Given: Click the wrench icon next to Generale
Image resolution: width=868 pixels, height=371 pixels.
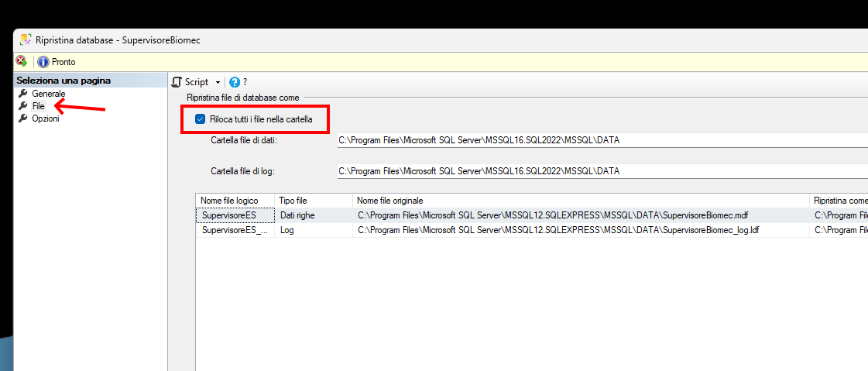Looking at the screenshot, I should click(x=23, y=94).
